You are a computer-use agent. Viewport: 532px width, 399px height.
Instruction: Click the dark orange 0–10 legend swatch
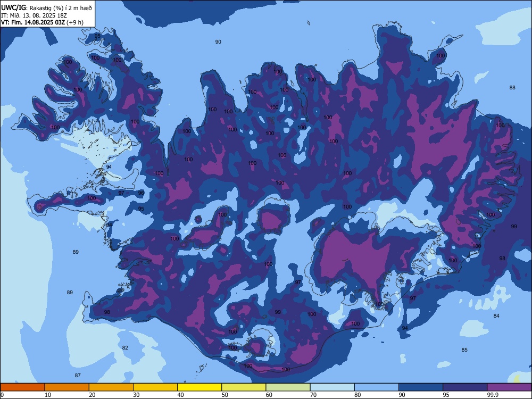coord(22,387)
